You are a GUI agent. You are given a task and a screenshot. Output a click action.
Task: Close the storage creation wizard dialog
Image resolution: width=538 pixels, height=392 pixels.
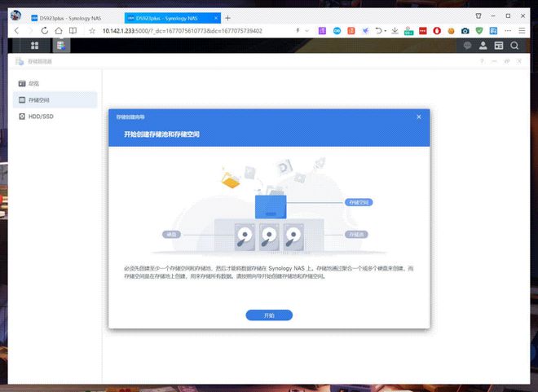pyautogui.click(x=419, y=117)
